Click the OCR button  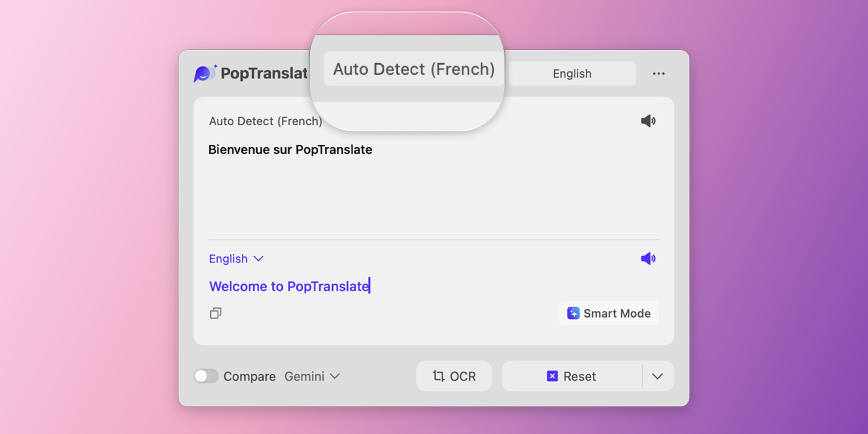tap(454, 376)
